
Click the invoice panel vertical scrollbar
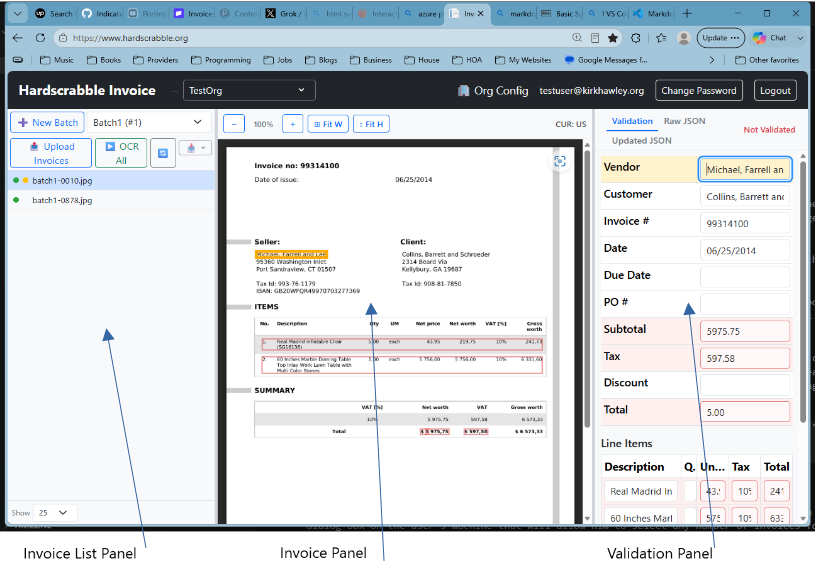coord(587,288)
